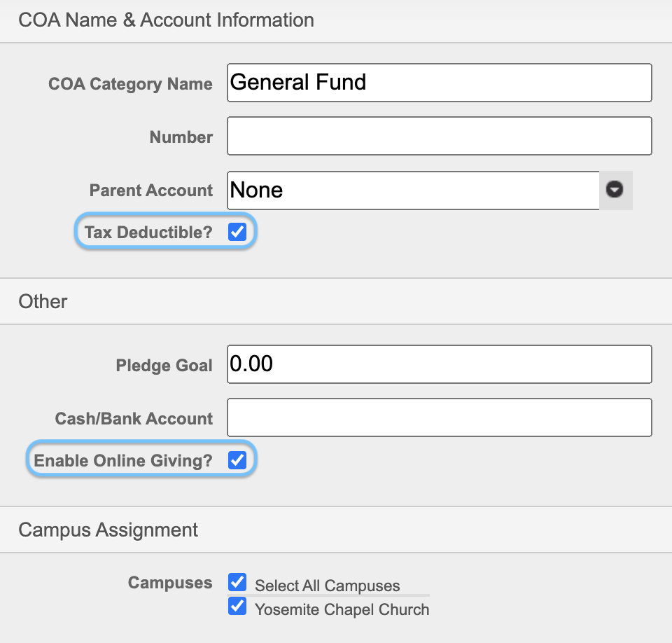Click the COA Name & Account Information header

167,20
